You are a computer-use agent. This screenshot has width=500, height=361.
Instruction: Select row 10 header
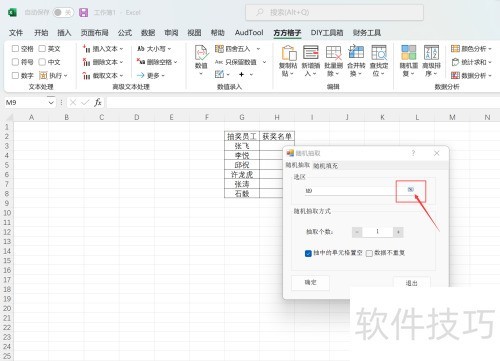coord(7,213)
